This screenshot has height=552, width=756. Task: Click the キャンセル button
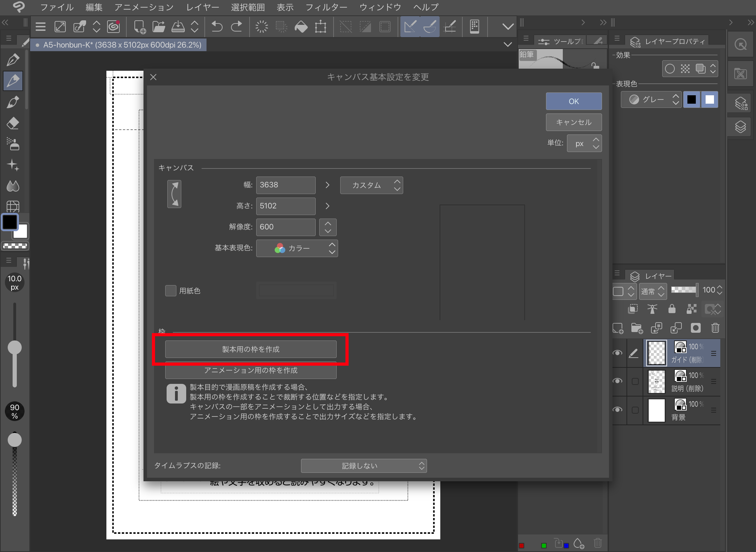574,122
